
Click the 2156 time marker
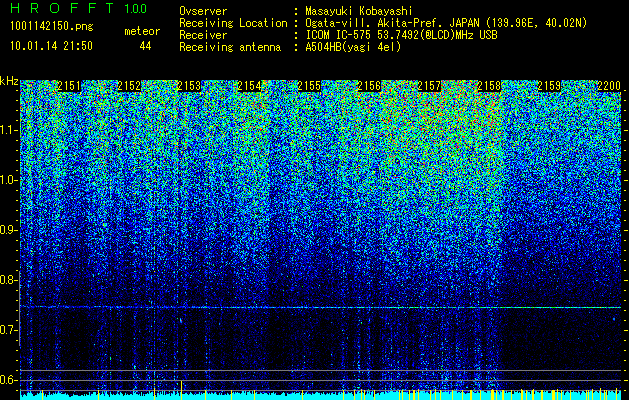[369, 86]
